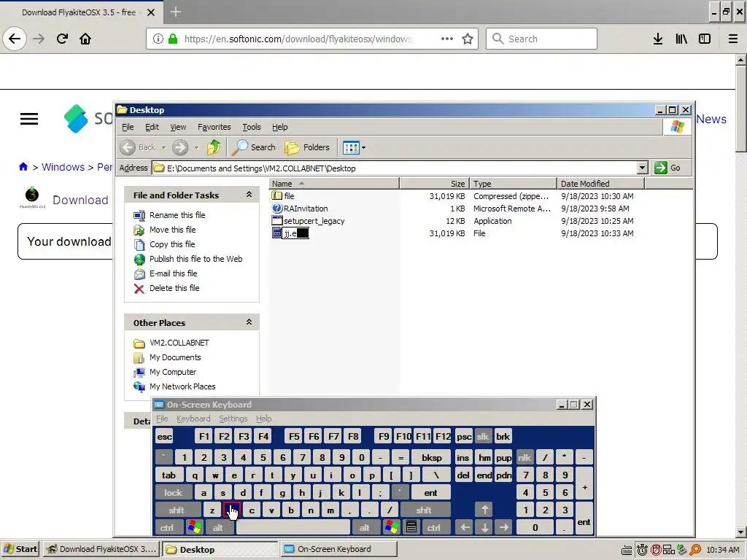The width and height of the screenshot is (747, 560).
Task: Toggle left shft key on keyboard
Action: 177,510
